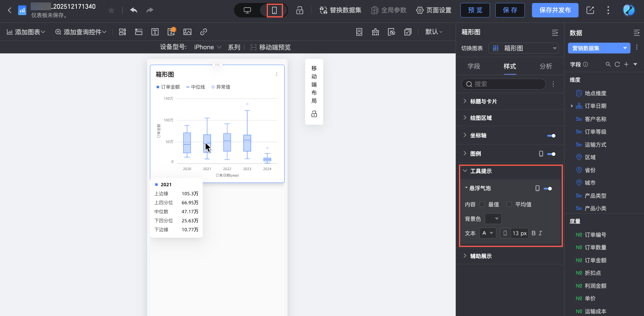Open the 切换图表 箱形图 dropdown
The width and height of the screenshot is (644, 316).
[x=524, y=48]
